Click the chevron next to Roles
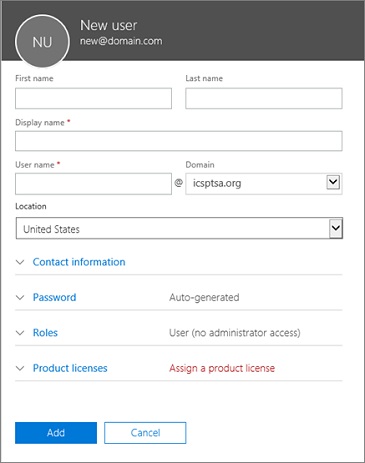This screenshot has width=365, height=463. tap(20, 333)
